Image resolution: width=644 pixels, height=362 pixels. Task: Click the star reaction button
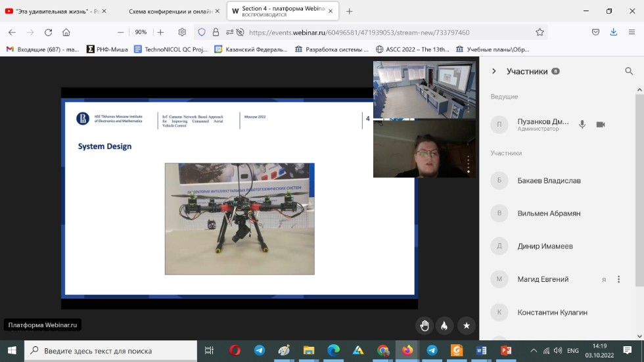click(x=466, y=325)
